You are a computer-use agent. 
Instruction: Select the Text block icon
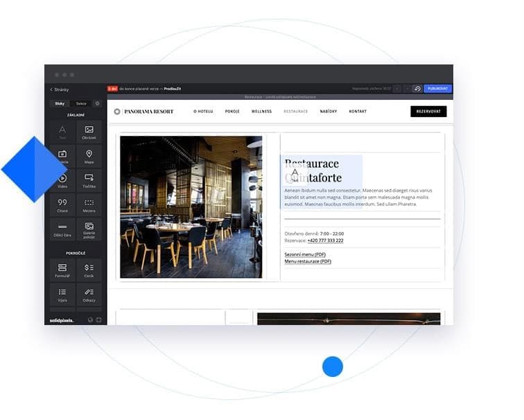coord(62,132)
